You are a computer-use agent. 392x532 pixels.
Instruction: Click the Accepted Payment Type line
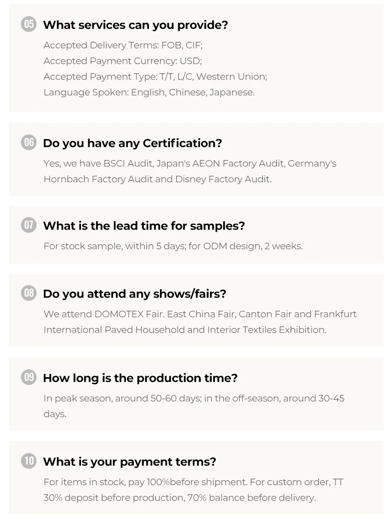coord(155,77)
